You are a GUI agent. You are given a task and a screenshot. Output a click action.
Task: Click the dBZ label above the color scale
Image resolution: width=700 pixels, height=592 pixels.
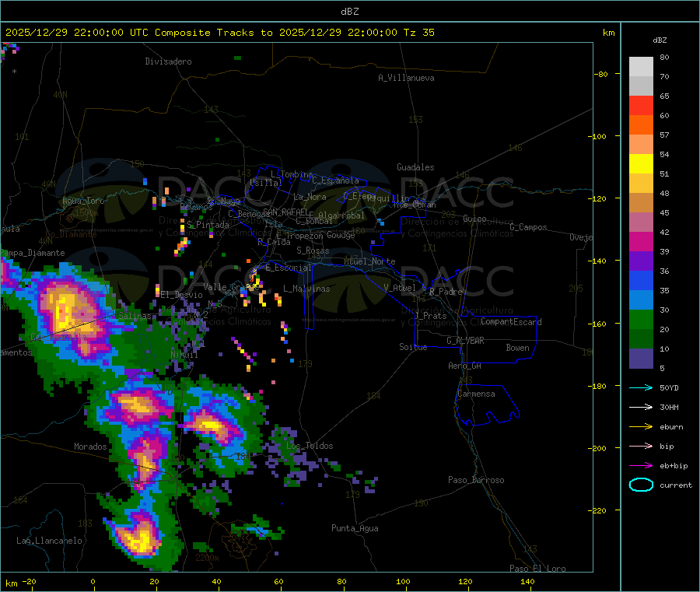pyautogui.click(x=660, y=40)
